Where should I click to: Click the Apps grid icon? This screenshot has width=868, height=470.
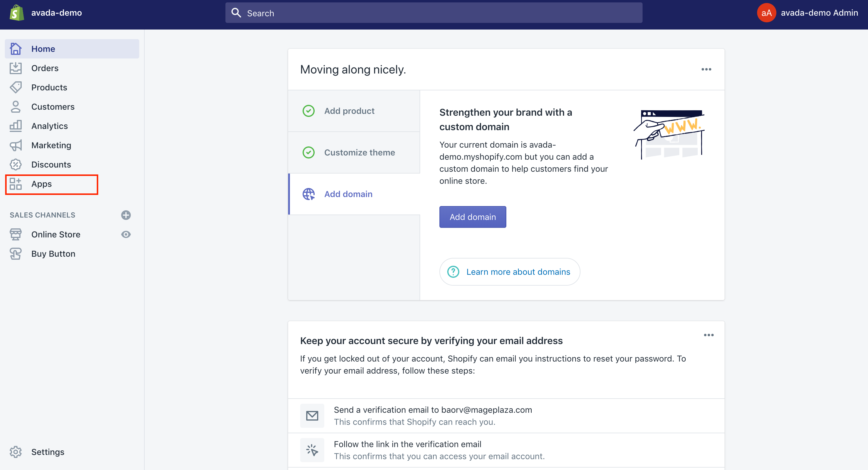coord(15,183)
